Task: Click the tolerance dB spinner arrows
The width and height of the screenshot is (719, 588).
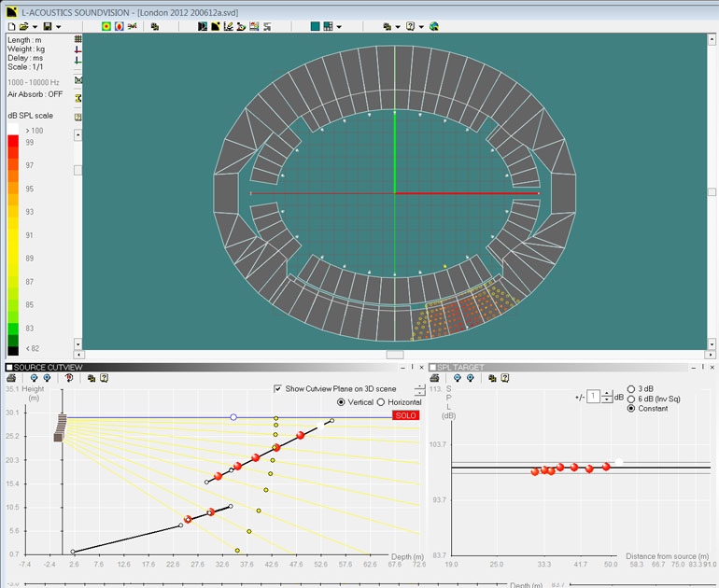Action: pos(607,396)
